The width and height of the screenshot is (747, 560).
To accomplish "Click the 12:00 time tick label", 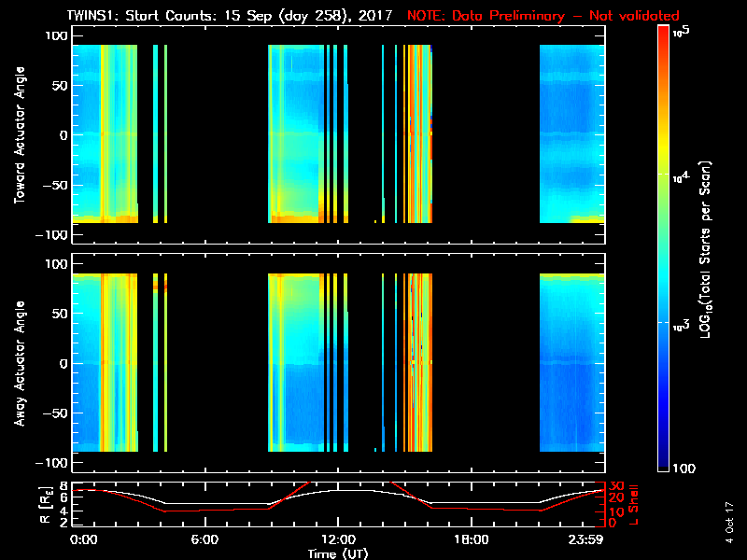I will coord(338,539).
